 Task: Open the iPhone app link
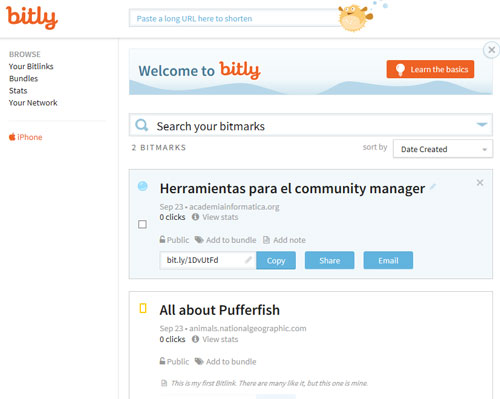click(25, 137)
